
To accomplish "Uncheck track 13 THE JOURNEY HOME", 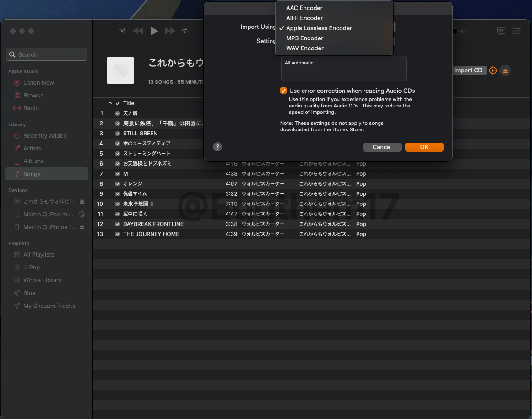I will 117,234.
